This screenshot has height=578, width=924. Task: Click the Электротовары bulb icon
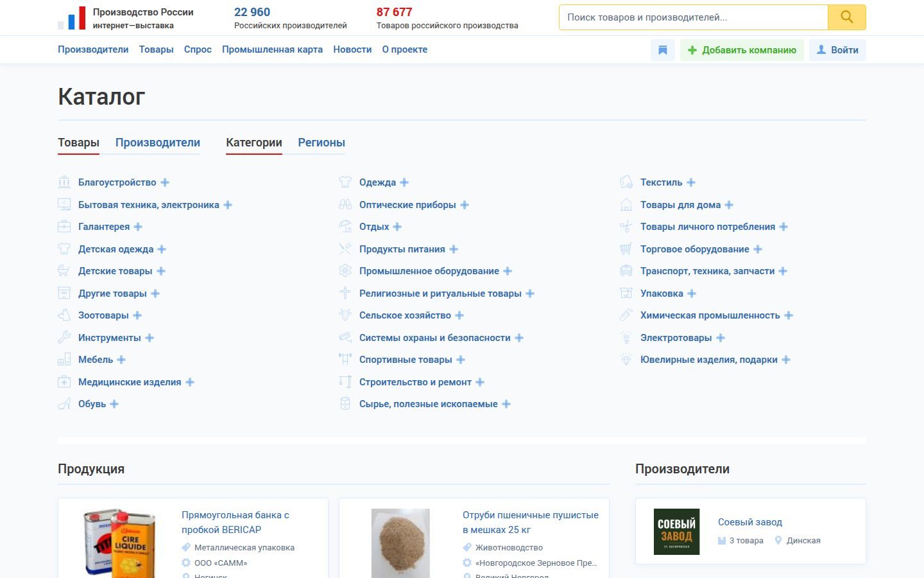tap(626, 338)
